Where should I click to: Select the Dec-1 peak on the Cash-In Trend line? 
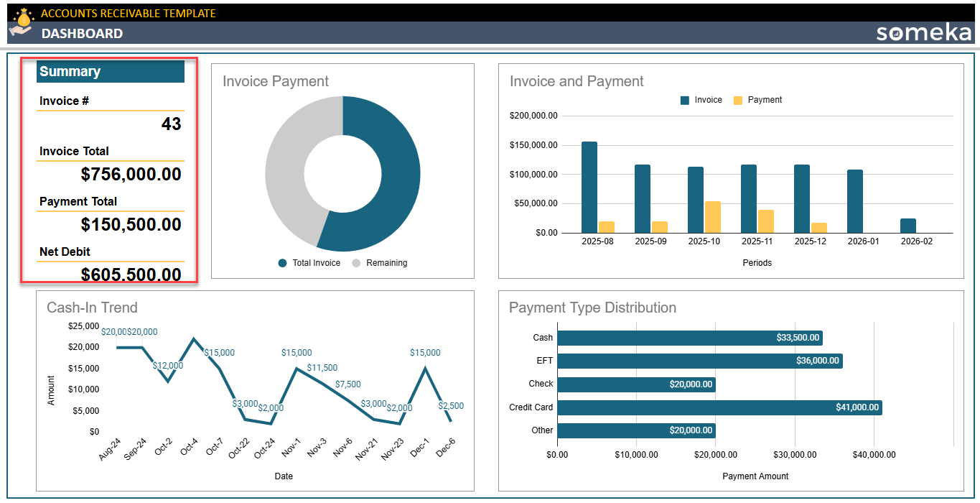pyautogui.click(x=424, y=369)
